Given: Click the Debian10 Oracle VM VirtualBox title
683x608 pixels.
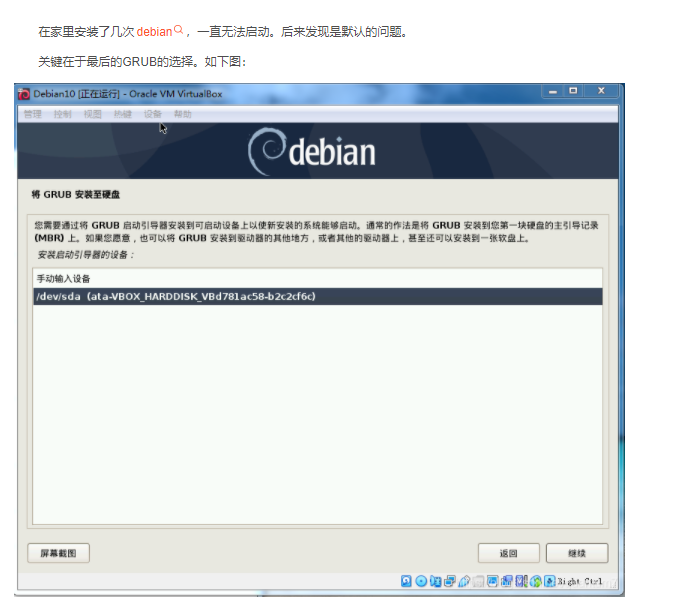Looking at the screenshot, I should point(128,94).
